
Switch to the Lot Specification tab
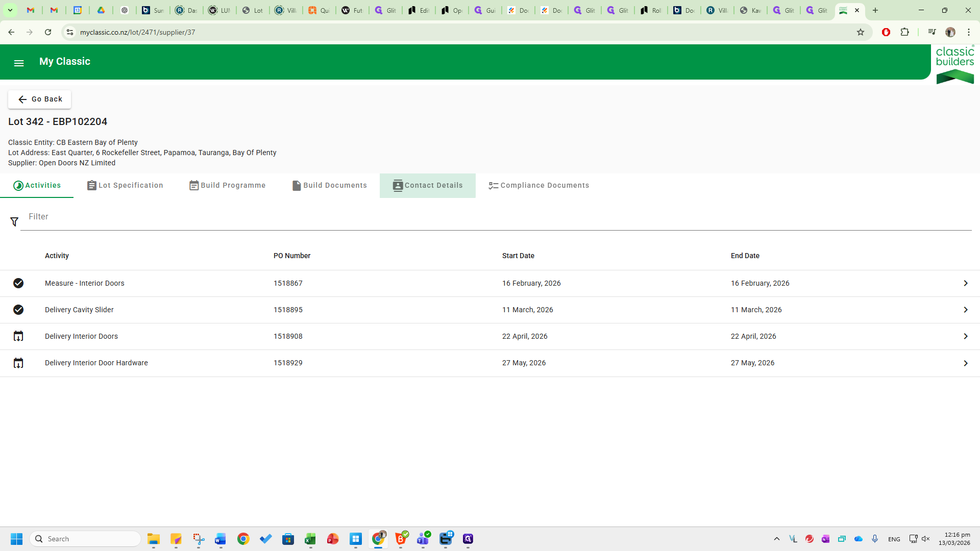(125, 186)
